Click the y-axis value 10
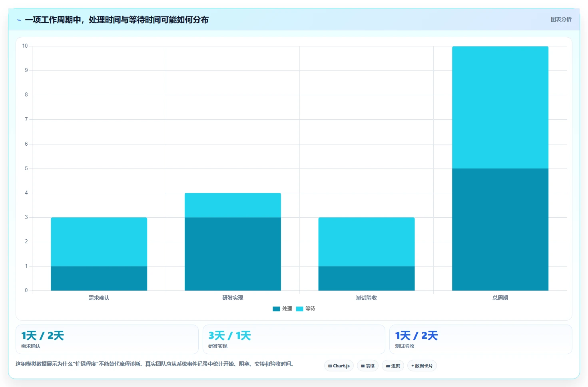This screenshot has width=588, height=387. click(25, 46)
